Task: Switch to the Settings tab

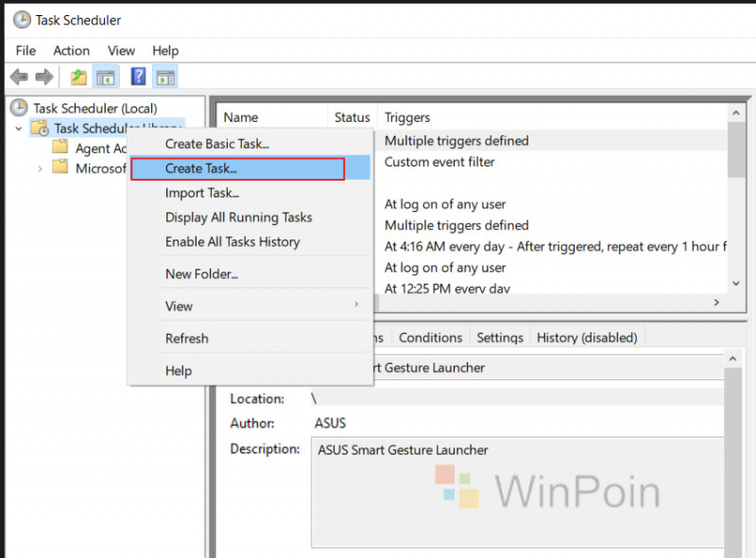Action: point(500,338)
